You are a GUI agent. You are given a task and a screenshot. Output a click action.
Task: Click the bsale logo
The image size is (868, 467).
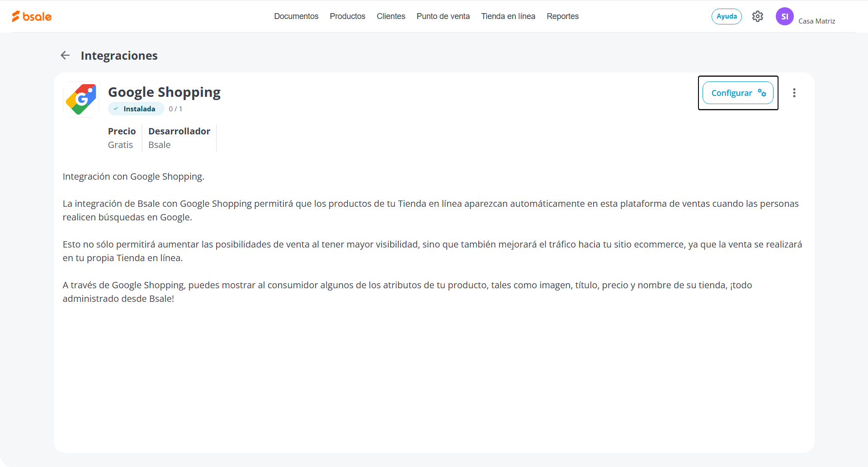[x=32, y=16]
